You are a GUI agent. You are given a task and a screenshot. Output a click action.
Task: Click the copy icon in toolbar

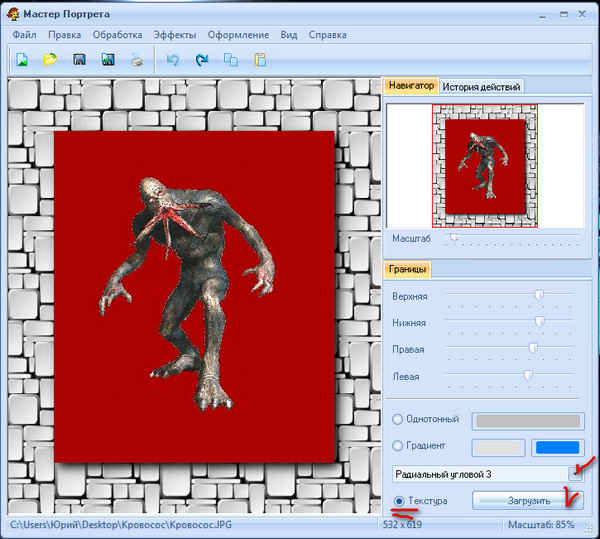[x=231, y=60]
